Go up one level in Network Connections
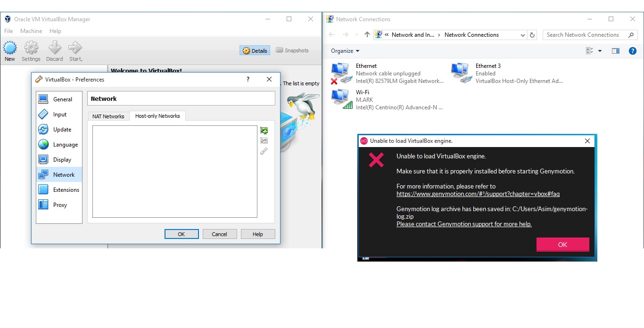Screen dimensions: 644x328 [367, 35]
